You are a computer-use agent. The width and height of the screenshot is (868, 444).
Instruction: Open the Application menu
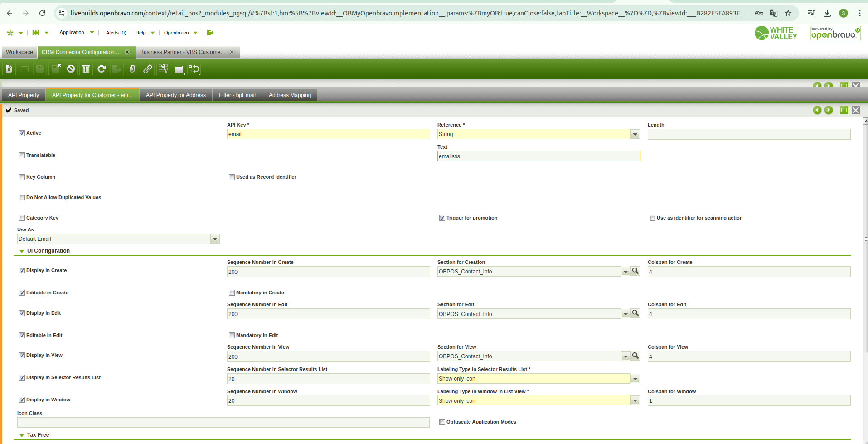[x=72, y=33]
